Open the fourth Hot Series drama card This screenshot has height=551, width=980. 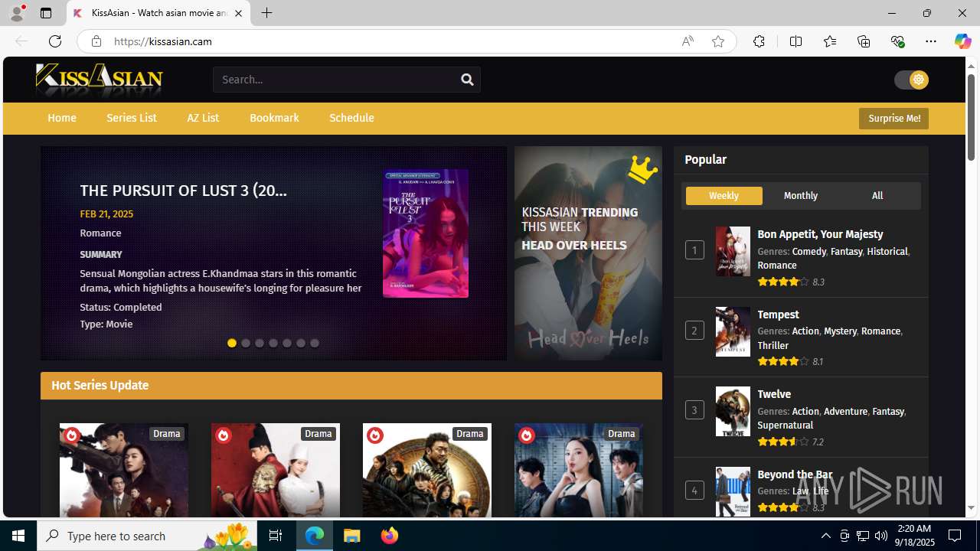pyautogui.click(x=579, y=470)
